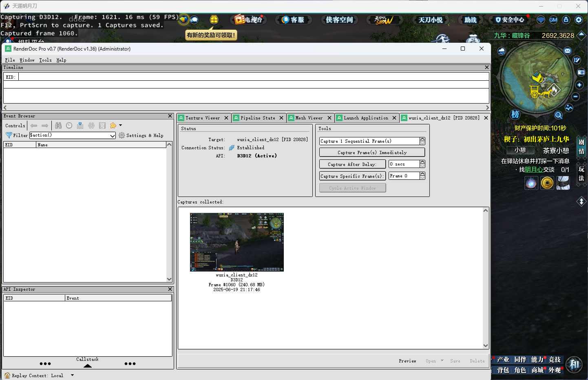Image resolution: width=588 pixels, height=380 pixels.
Task: Click the $action() filter text field
Action: pyautogui.click(x=69, y=135)
